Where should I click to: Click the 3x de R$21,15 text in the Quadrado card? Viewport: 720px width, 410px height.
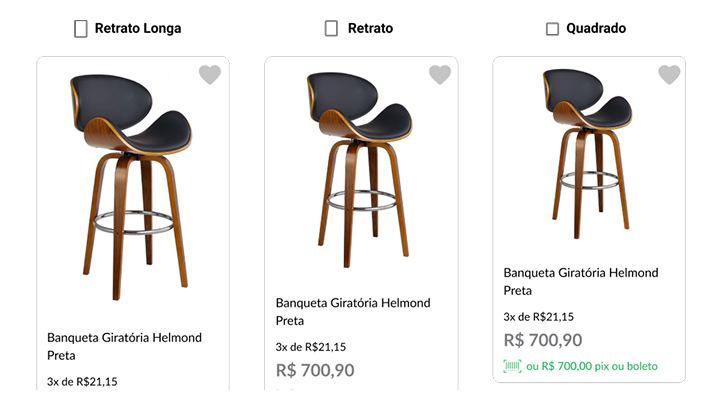pos(538,317)
